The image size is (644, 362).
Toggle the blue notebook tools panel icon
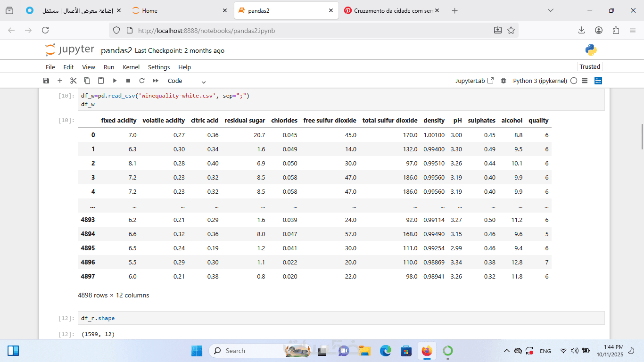tap(598, 81)
